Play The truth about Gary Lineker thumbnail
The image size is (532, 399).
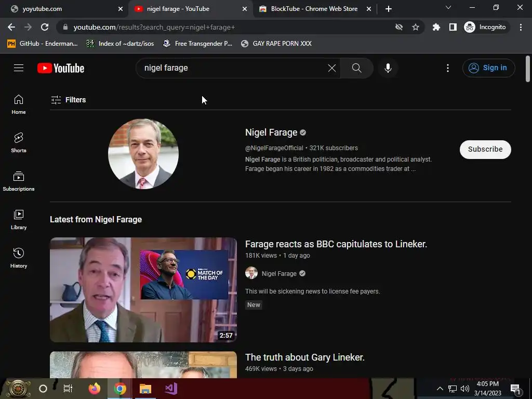click(x=143, y=365)
